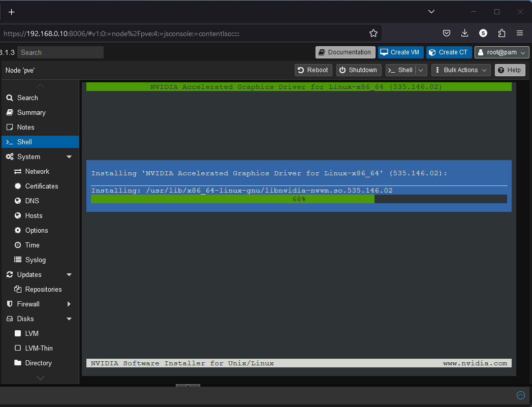Click the browser address bar URL
This screenshot has height=407, width=532.
pyautogui.click(x=121, y=34)
